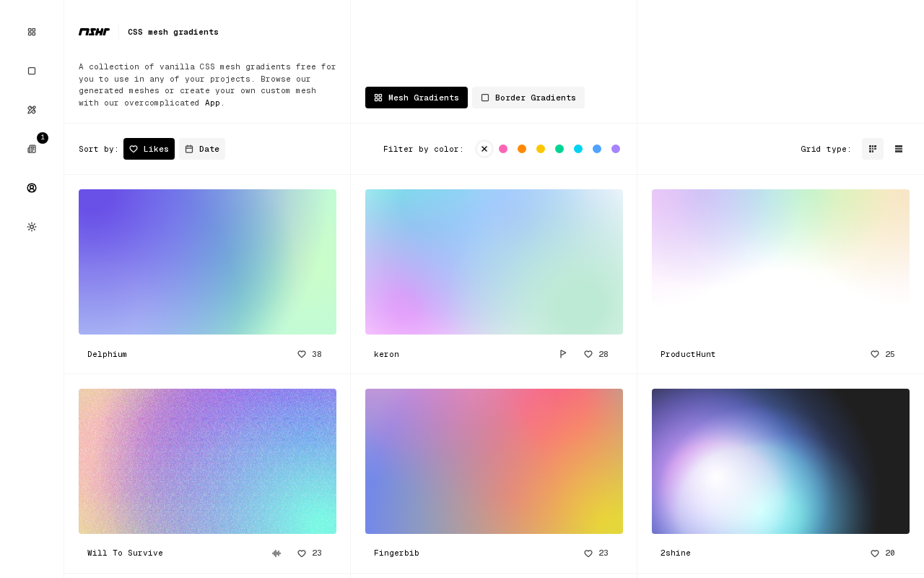Toggle the sun light/dark theme icon

[32, 227]
